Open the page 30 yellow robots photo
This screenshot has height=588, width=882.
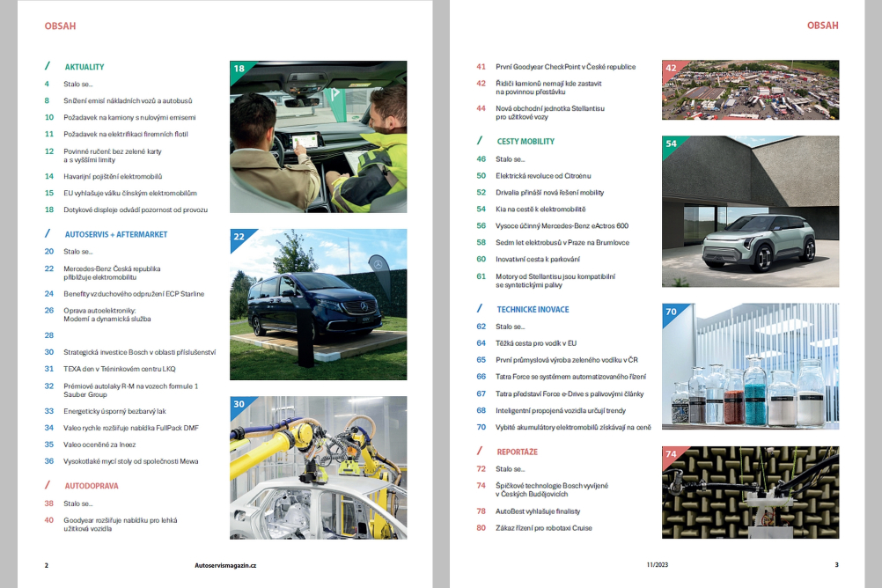(x=319, y=468)
